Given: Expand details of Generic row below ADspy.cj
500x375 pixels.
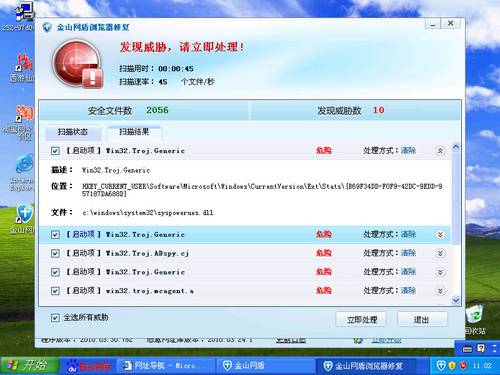Looking at the screenshot, I should click(440, 272).
